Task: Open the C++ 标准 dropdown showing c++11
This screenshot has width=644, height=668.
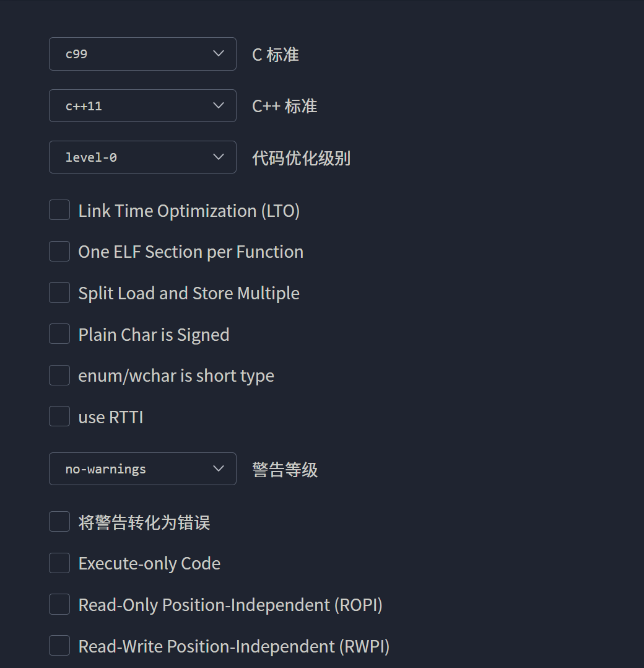Action: tap(142, 106)
